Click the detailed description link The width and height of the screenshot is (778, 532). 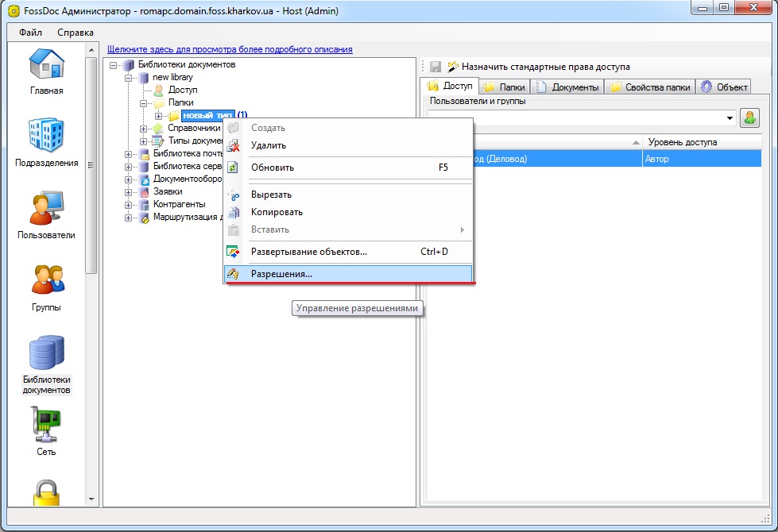230,49
